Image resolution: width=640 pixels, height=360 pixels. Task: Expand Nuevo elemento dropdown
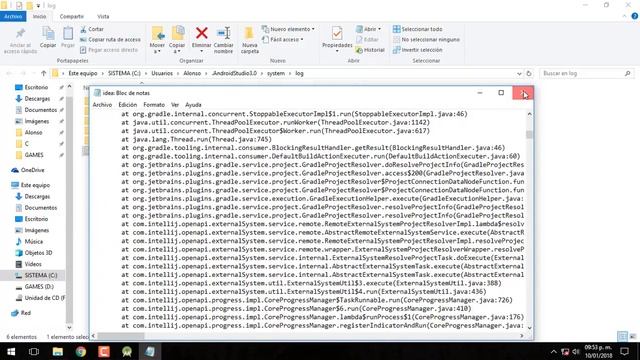point(313,29)
